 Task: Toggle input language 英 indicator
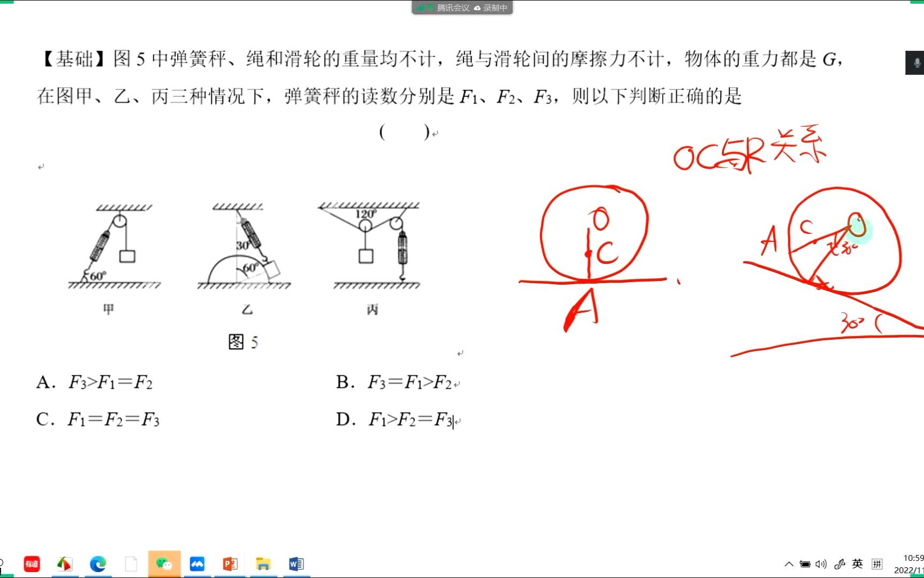858,564
